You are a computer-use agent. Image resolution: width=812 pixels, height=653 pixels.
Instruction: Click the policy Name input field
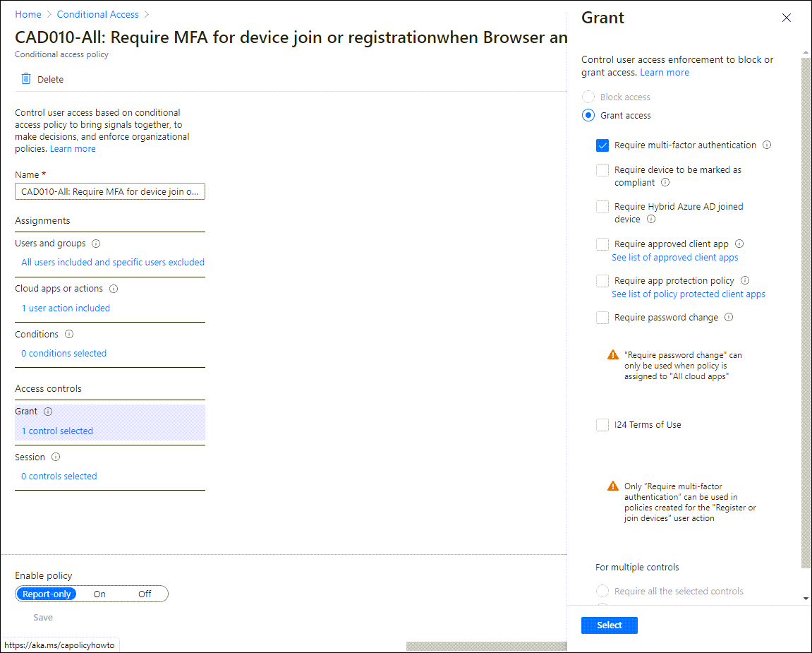point(110,191)
